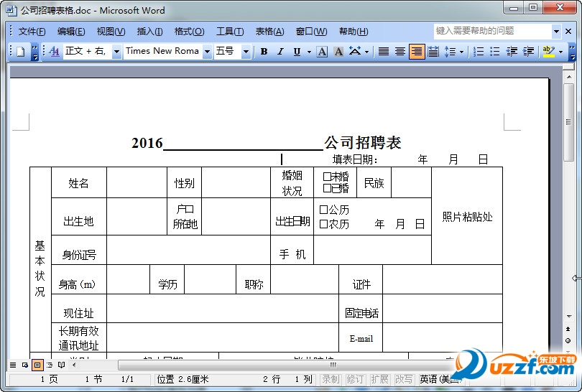The height and width of the screenshot is (392, 582).
Task: Open the 视图(V) menu
Action: tap(111, 32)
